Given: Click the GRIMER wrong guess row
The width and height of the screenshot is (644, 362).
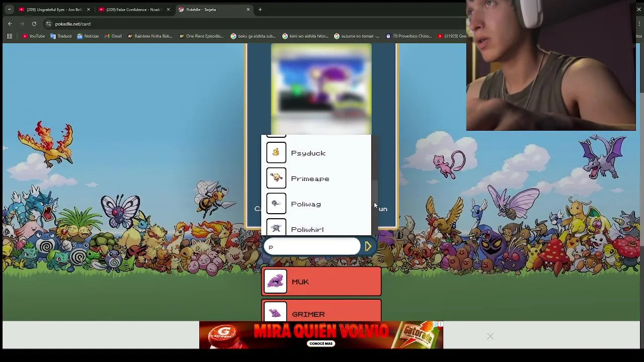Looking at the screenshot, I should pyautogui.click(x=321, y=311).
